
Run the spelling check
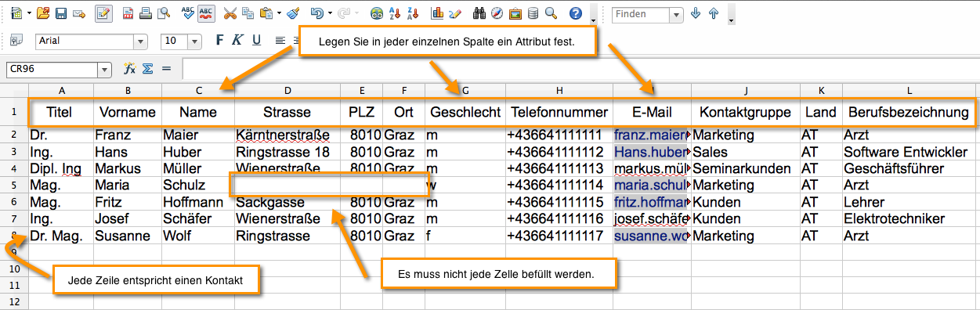(188, 13)
